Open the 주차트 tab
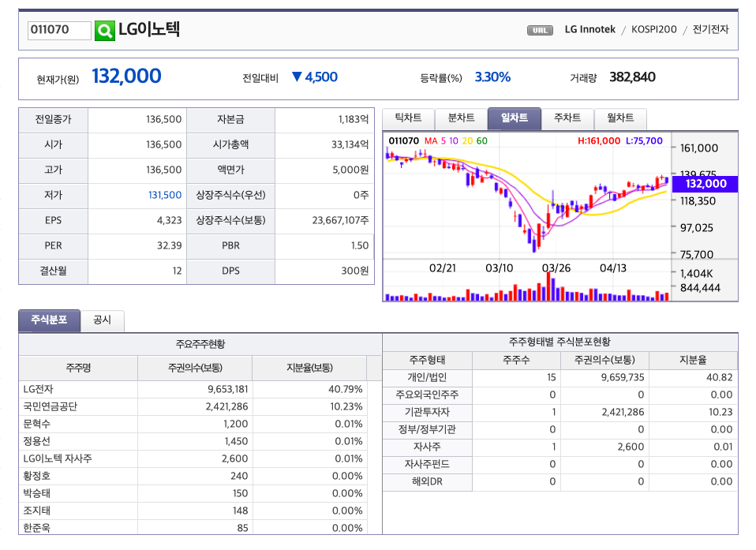Image resolution: width=756 pixels, height=550 pixels. point(567,118)
